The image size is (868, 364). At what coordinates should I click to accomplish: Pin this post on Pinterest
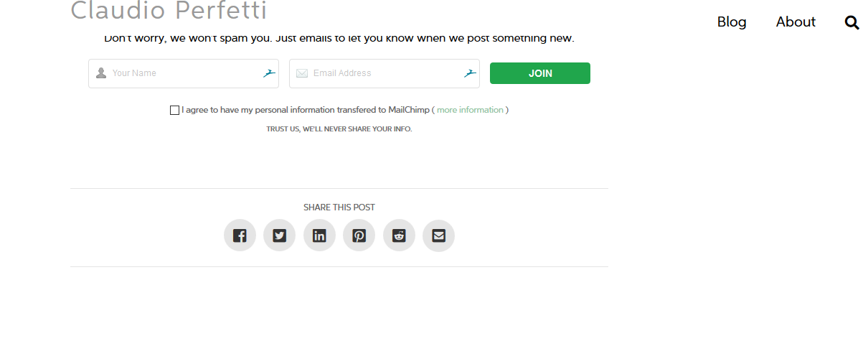point(359,235)
